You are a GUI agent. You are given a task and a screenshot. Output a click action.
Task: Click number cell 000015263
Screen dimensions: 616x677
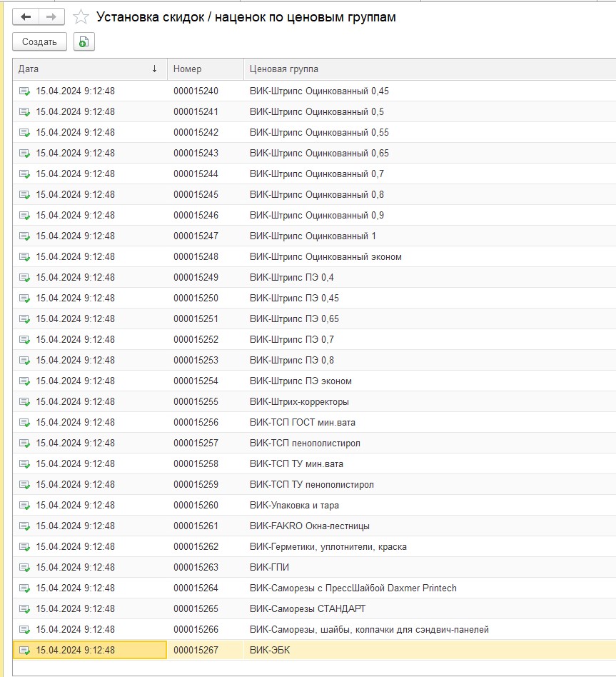pos(196,568)
